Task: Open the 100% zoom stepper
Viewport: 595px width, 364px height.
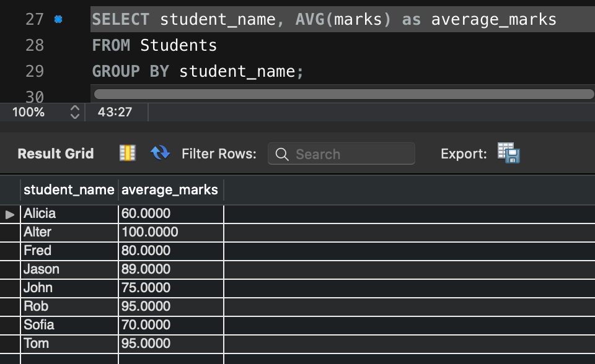Action: (74, 112)
